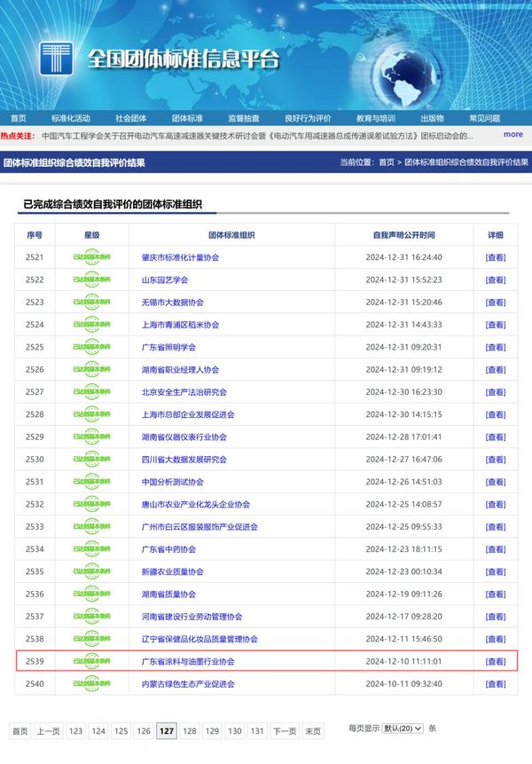Click the 上一页 pager button

[49, 731]
